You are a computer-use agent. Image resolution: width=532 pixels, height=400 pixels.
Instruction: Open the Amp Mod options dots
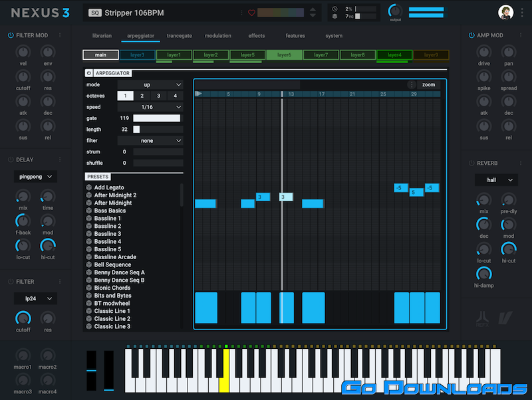coord(521,35)
